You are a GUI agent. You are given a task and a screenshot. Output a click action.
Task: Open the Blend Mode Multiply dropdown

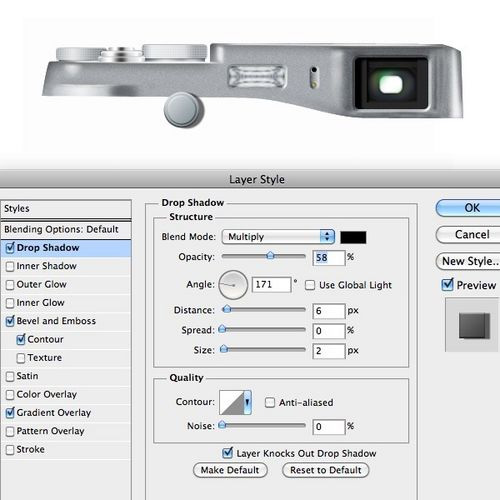(278, 237)
